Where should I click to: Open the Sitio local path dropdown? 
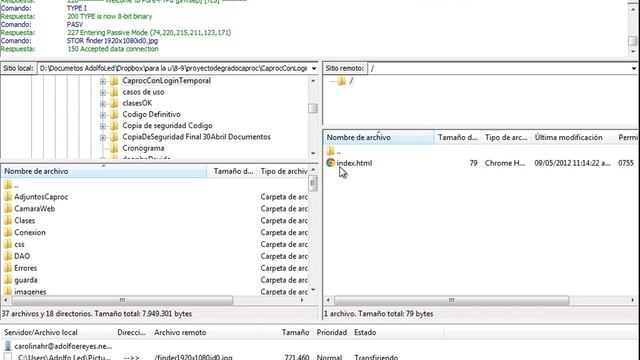click(x=313, y=68)
